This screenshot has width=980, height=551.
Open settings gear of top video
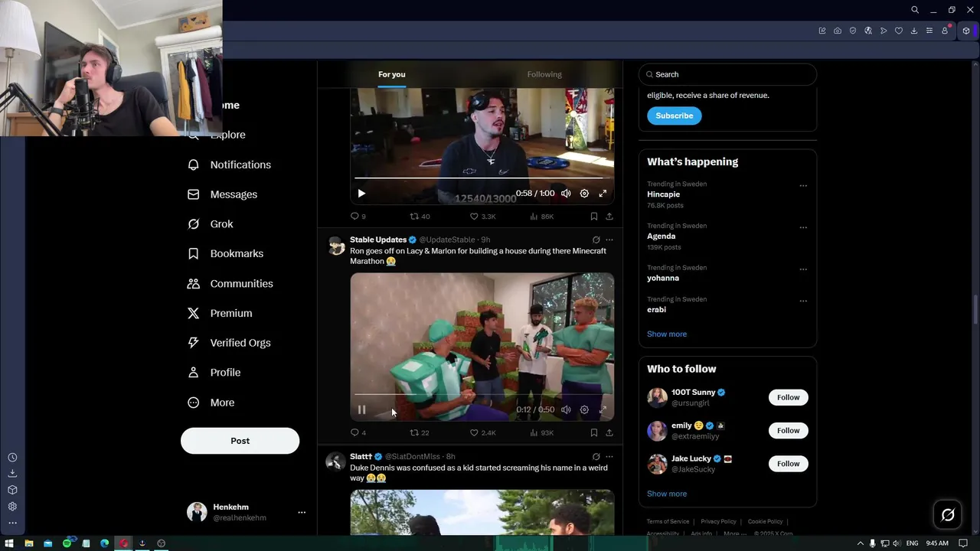(x=584, y=194)
